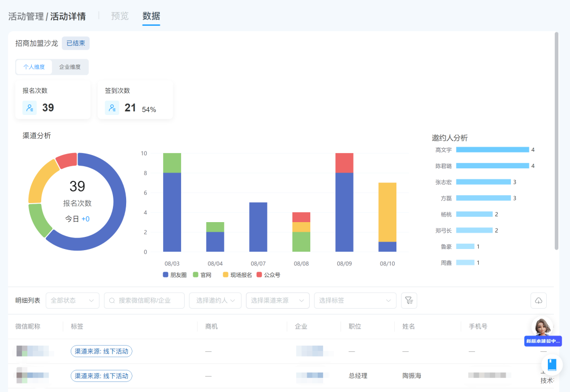Screen dimensions: 570x392
Task: Click the cloud download export icon
Action: [538, 300]
